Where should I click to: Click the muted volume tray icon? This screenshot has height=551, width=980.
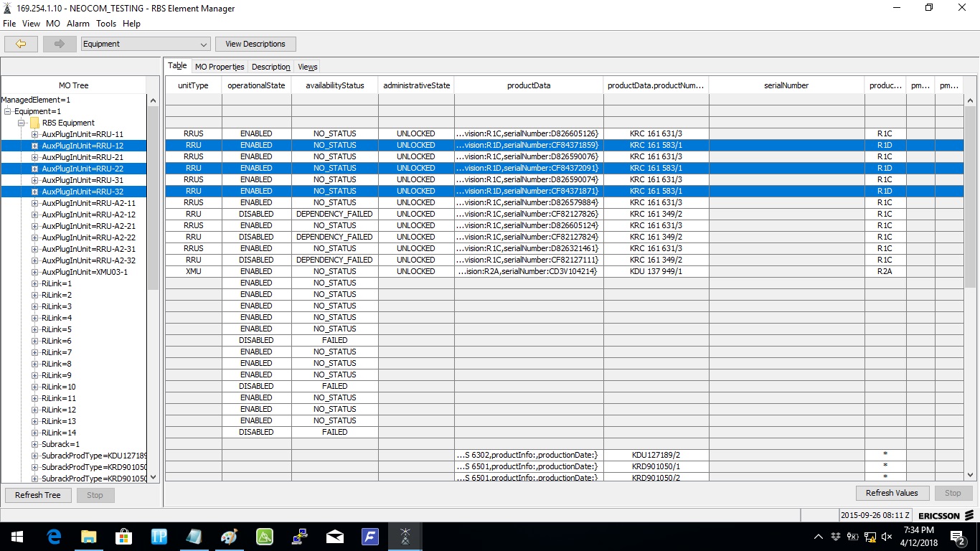click(x=887, y=537)
